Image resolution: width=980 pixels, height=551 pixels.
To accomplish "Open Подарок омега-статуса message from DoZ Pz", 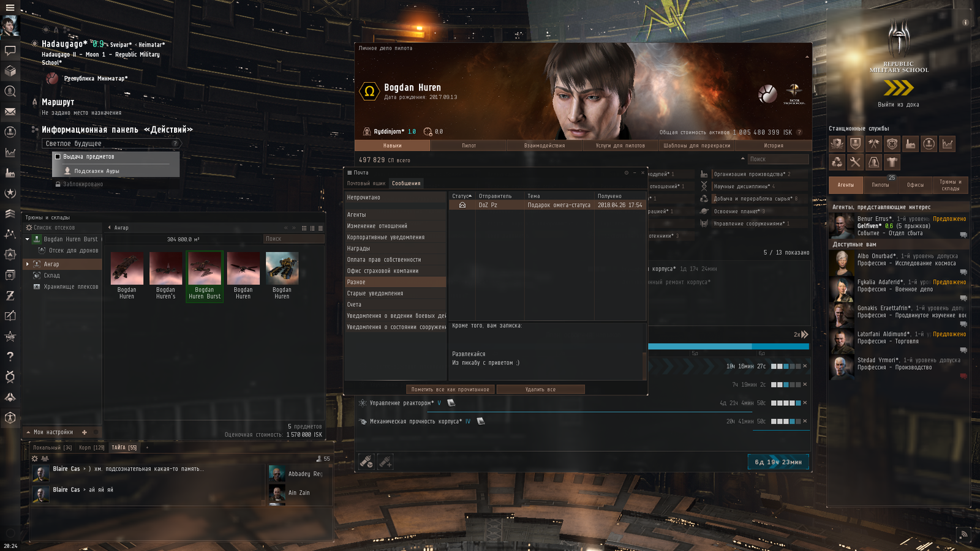I will (547, 205).
